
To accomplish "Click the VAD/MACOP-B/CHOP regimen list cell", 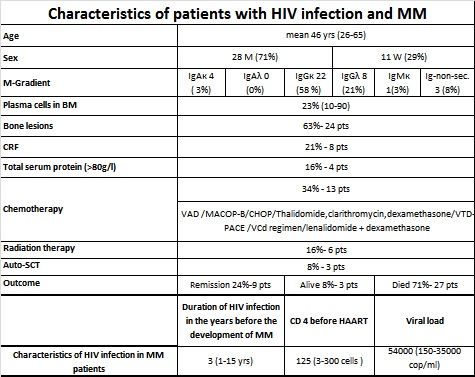I will point(326,221).
